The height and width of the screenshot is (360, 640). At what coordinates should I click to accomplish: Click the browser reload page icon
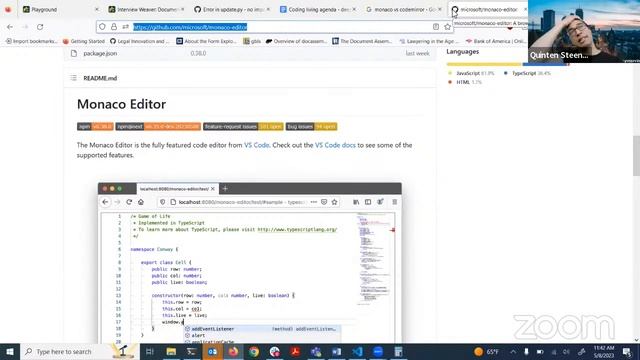point(40,27)
